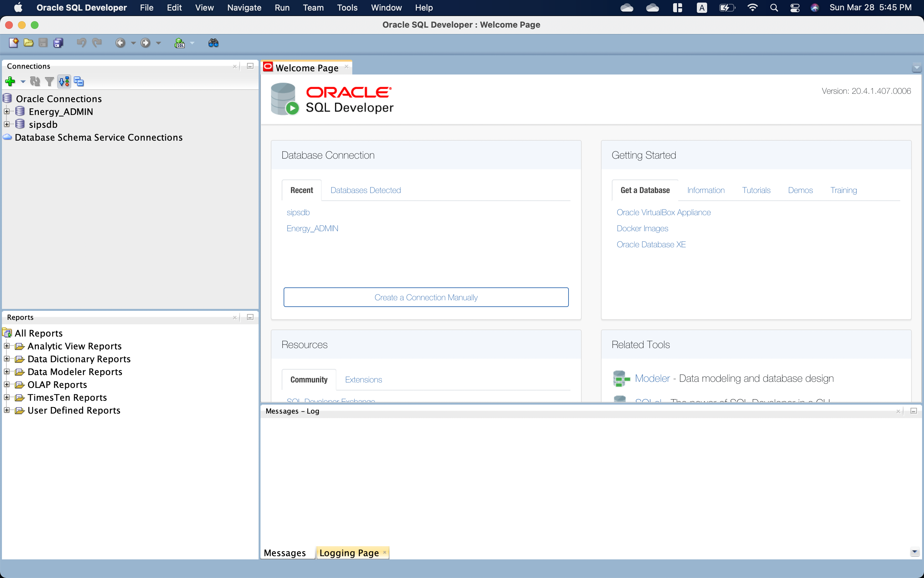924x578 pixels.
Task: Click the binoculars Find DB Object icon
Action: click(x=213, y=43)
